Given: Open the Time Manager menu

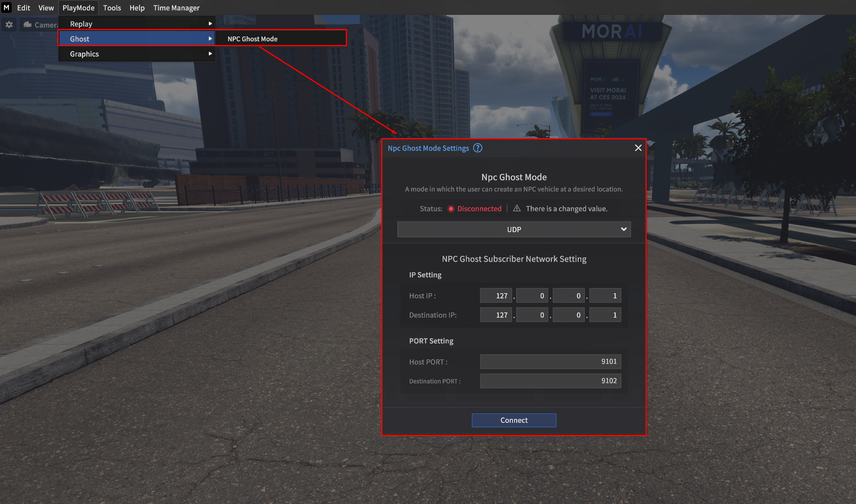Looking at the screenshot, I should [x=176, y=8].
